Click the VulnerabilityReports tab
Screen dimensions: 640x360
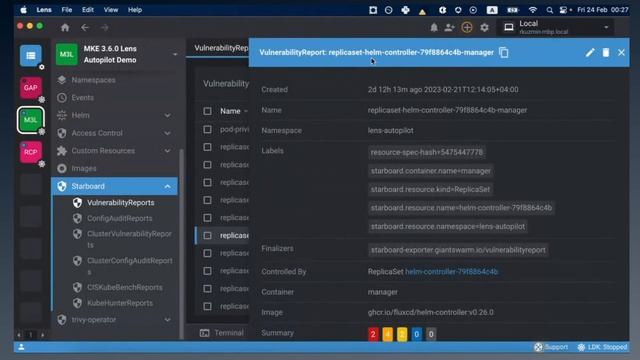click(221, 48)
